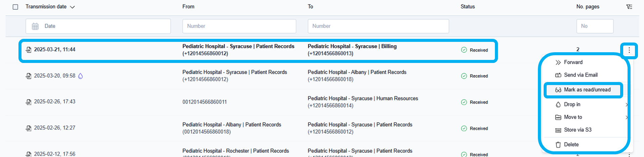Sort by Transmission date using the chevron
644x157 pixels.
point(72,7)
